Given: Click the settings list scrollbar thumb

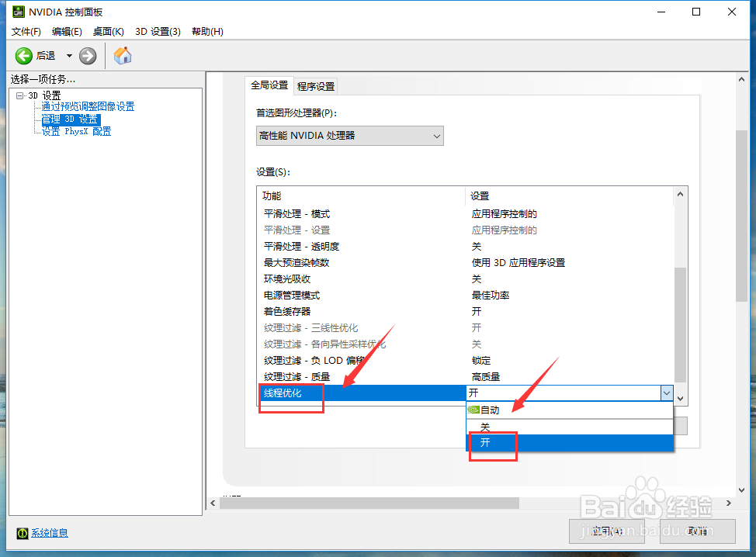Looking at the screenshot, I should pos(680,325).
